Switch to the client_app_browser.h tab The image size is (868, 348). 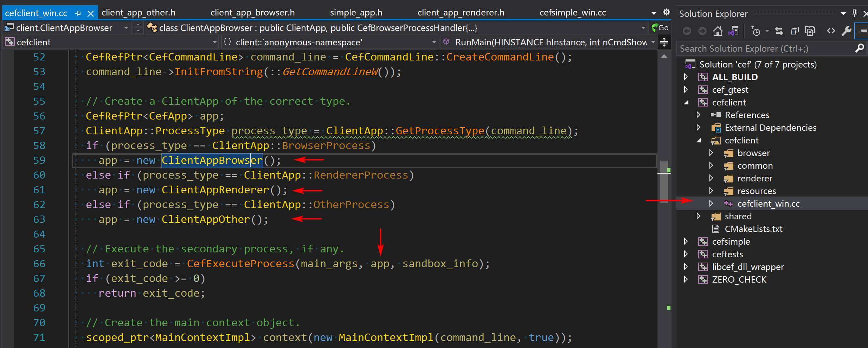[252, 13]
